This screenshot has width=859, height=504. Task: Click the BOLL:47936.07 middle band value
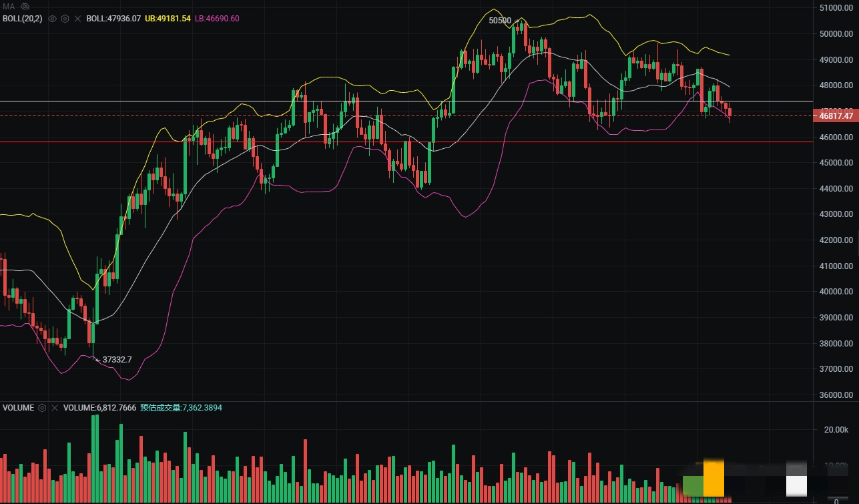113,19
